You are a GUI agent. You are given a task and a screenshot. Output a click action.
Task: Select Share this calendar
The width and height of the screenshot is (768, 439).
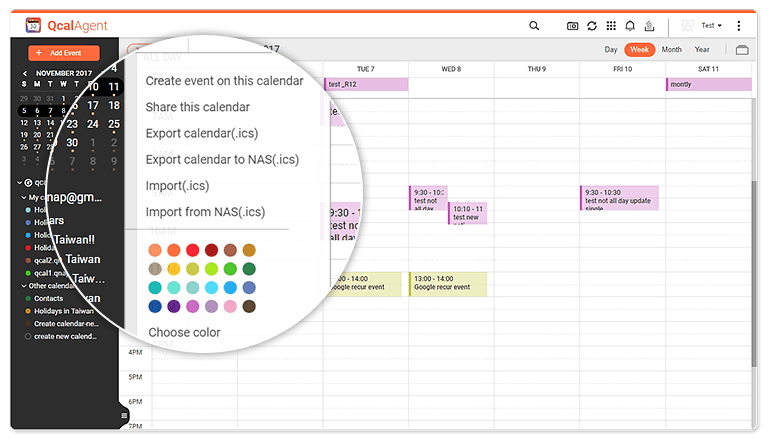coord(197,107)
